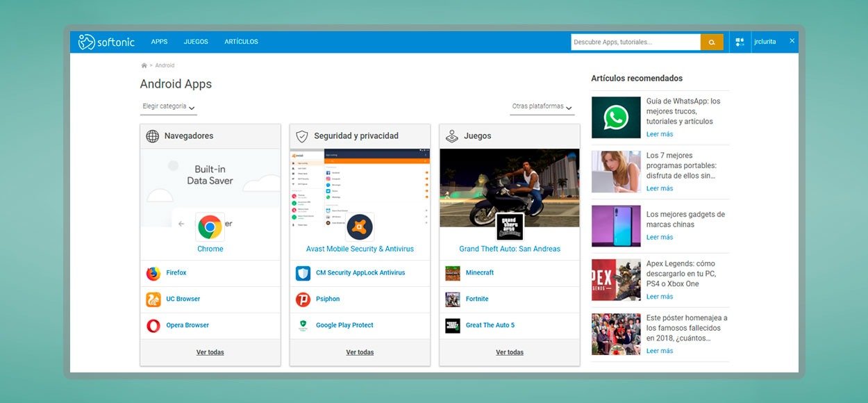Select the Minecraft icon

[453, 273]
